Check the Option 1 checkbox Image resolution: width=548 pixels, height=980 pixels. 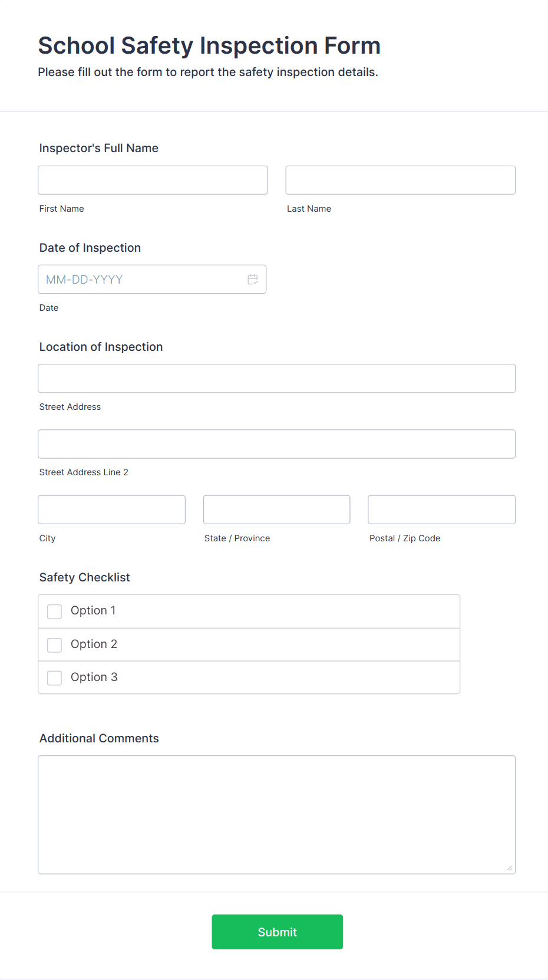click(54, 611)
